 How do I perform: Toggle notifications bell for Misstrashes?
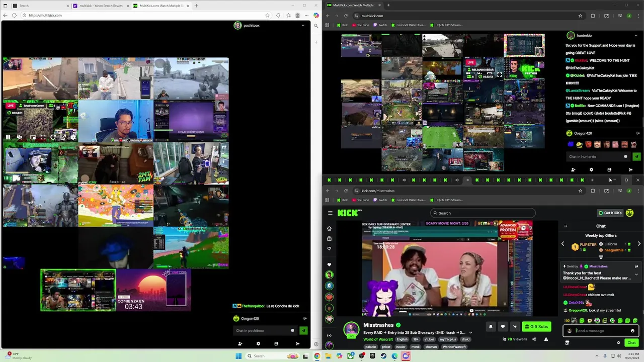(x=491, y=327)
